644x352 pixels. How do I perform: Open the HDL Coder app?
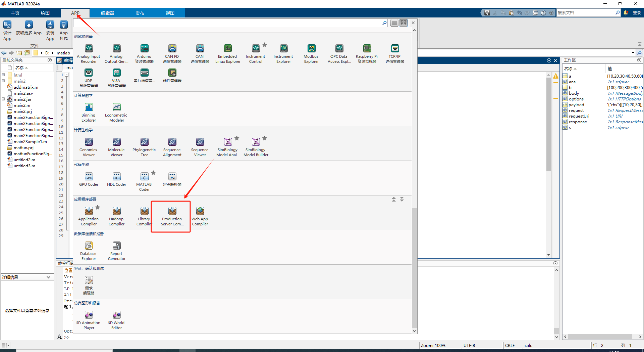(116, 179)
